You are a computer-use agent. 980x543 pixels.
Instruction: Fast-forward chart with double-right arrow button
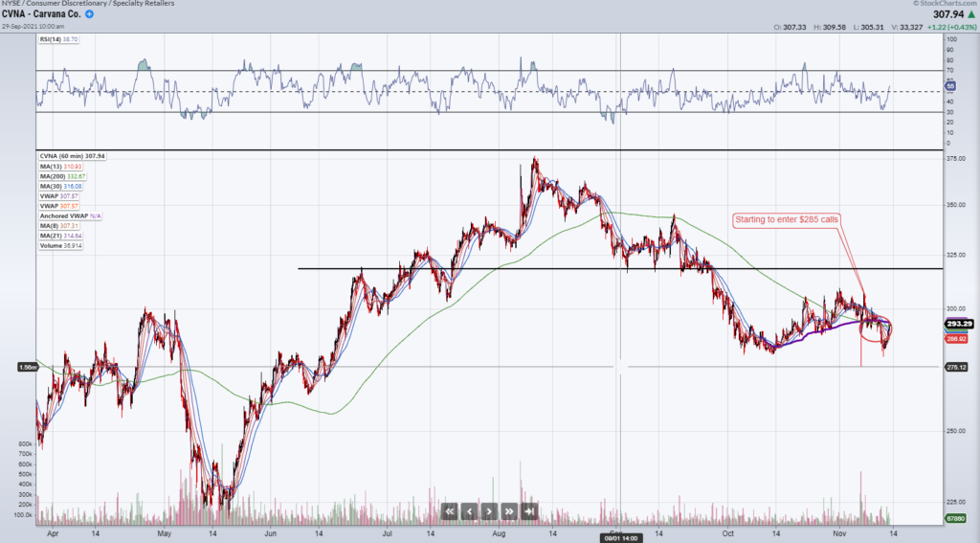point(509,511)
